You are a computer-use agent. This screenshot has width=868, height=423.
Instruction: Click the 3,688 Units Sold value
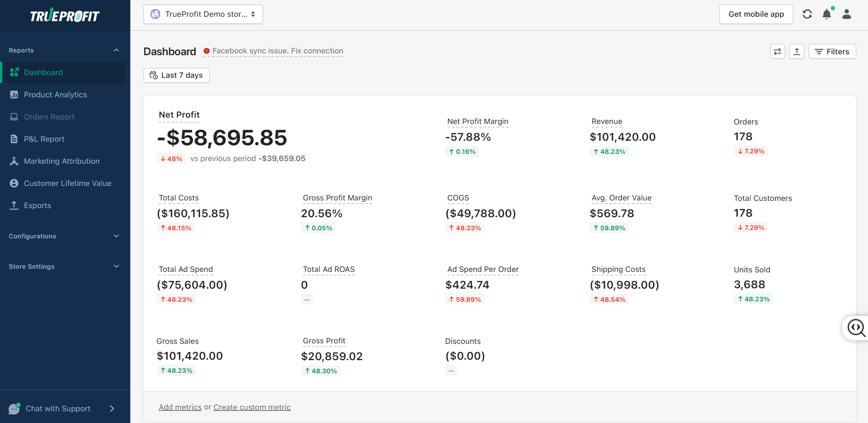[749, 285]
